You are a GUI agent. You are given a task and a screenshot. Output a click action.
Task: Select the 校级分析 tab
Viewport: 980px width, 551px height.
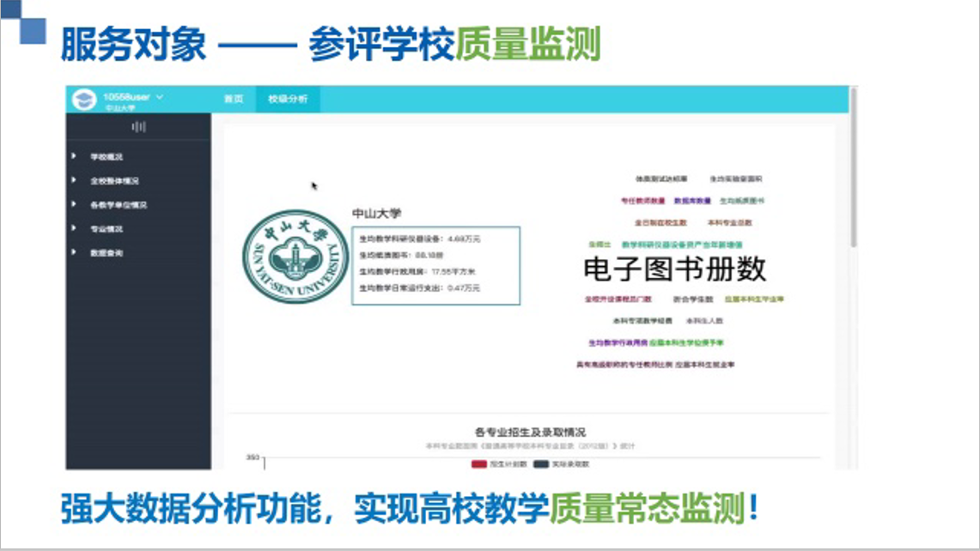[288, 100]
